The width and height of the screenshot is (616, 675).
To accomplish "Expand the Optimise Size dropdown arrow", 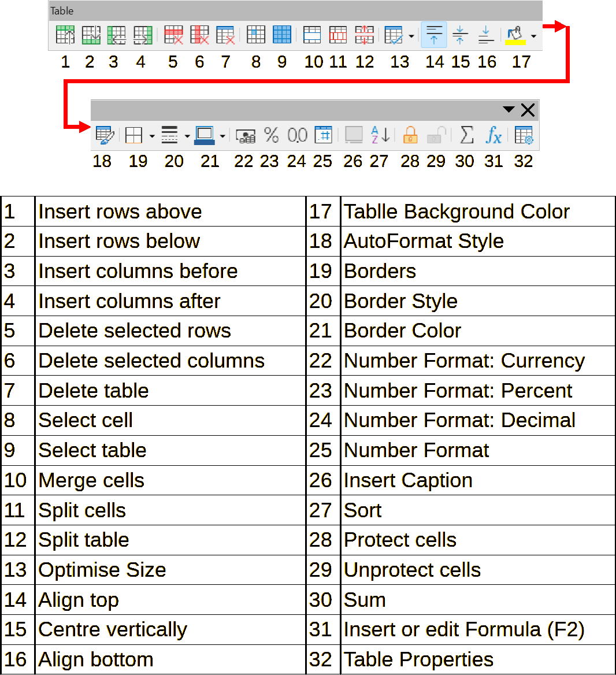I will click(411, 36).
